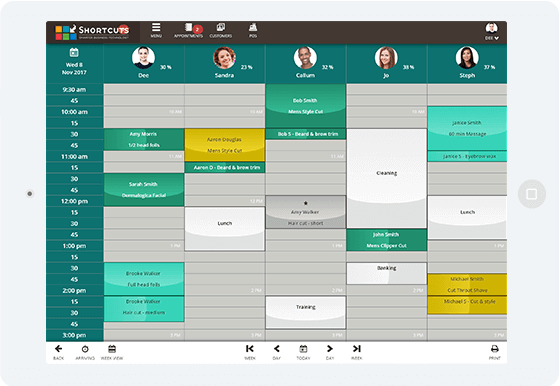
Task: Open Michael Smith Cut Throat Shave appointment
Action: coord(467,285)
